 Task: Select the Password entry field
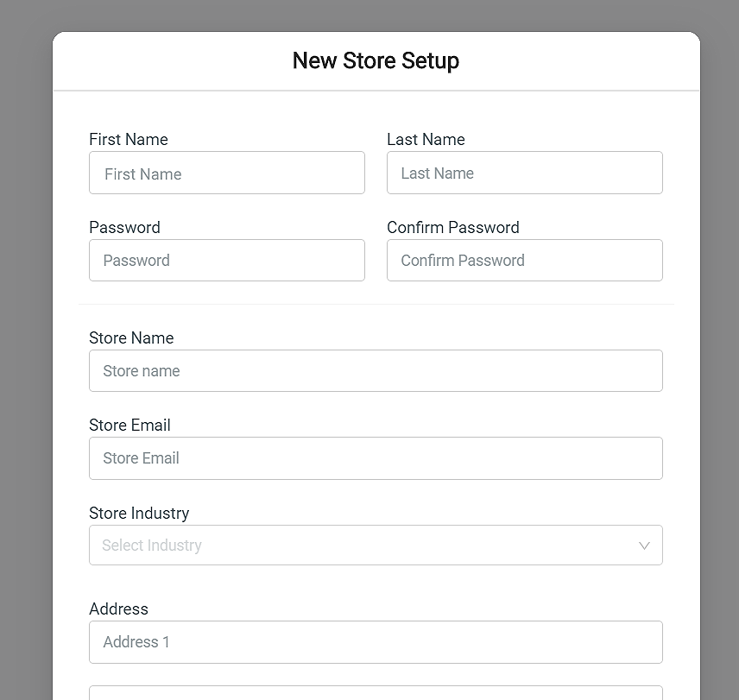pos(227,260)
